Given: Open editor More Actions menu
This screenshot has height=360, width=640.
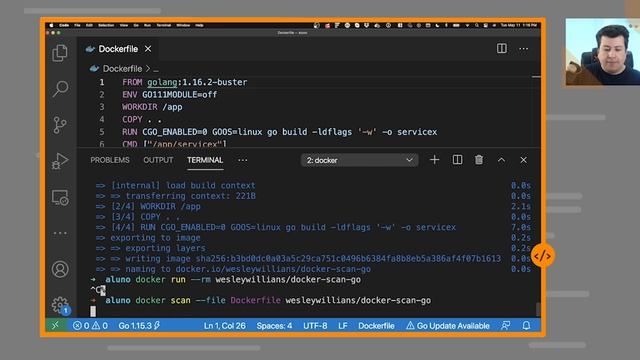Looking at the screenshot, I should (x=524, y=49).
